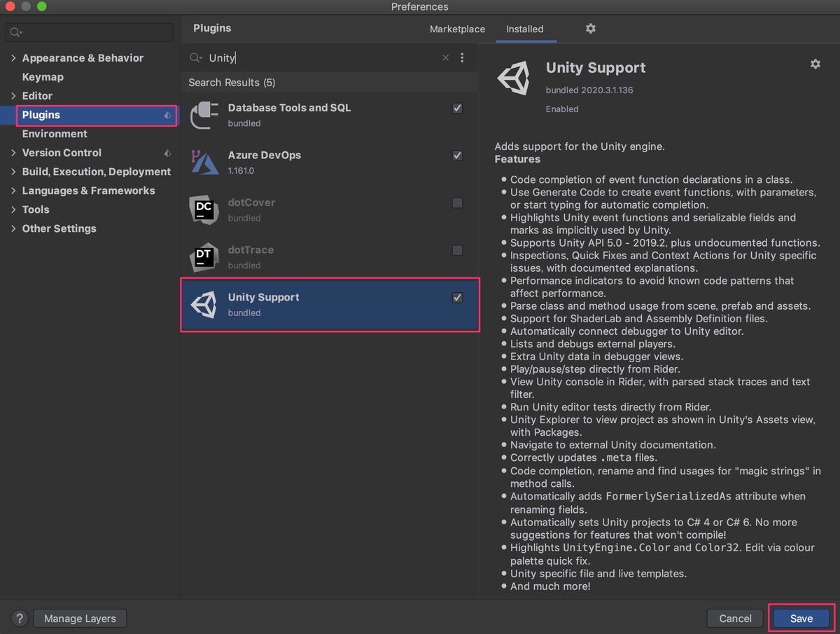Click the 'And much more!' text line
This screenshot has height=634, width=840.
click(x=550, y=586)
